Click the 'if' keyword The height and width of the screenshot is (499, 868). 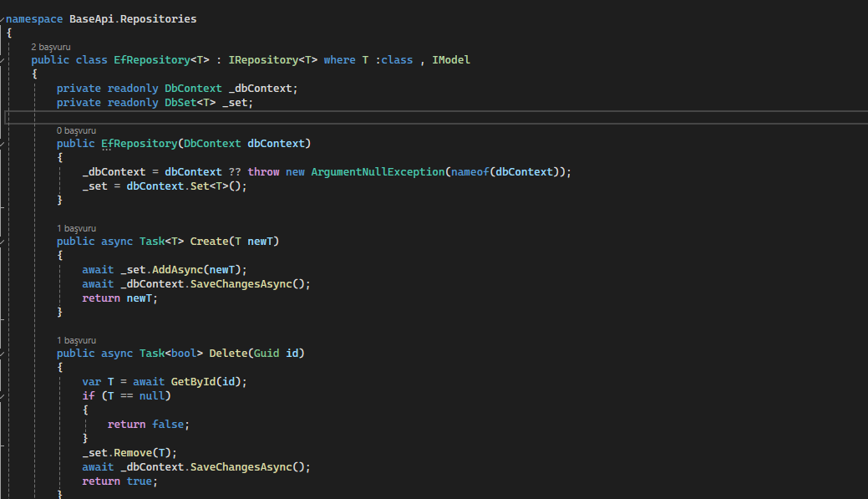pyautogui.click(x=88, y=396)
